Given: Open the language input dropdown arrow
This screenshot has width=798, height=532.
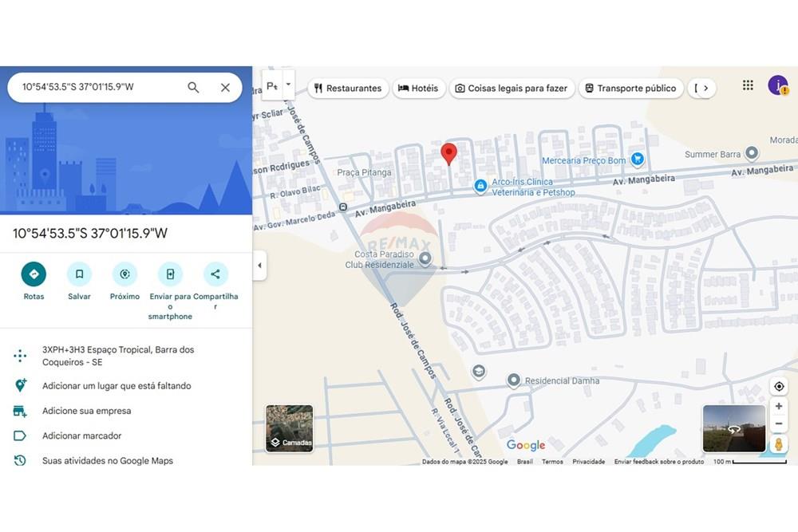Looking at the screenshot, I should pos(289,85).
